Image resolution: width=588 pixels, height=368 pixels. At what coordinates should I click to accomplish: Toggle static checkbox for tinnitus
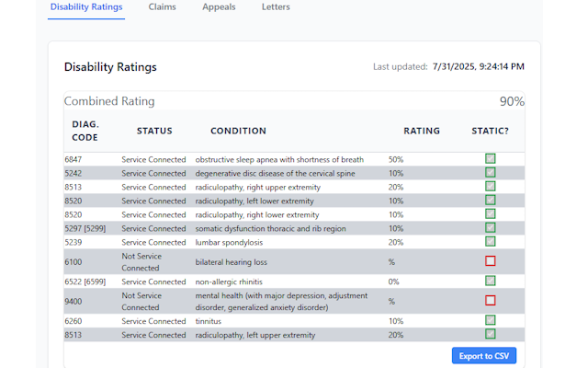(x=490, y=320)
